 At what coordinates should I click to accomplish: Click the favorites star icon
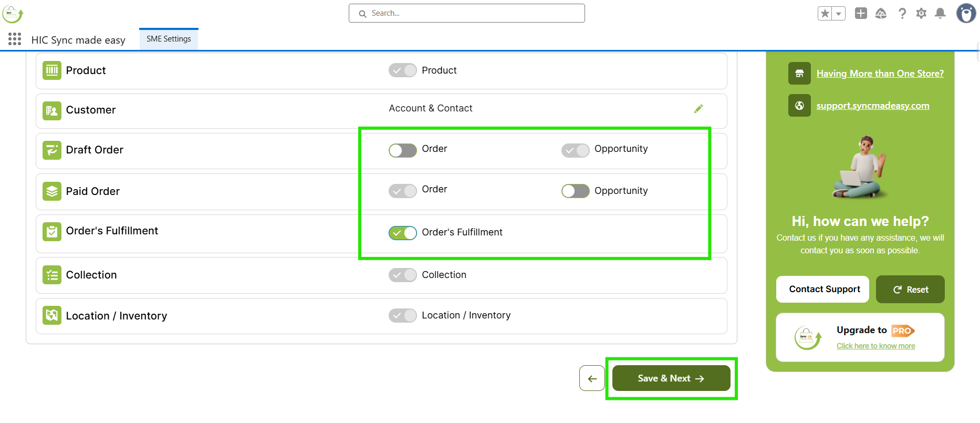(x=825, y=14)
